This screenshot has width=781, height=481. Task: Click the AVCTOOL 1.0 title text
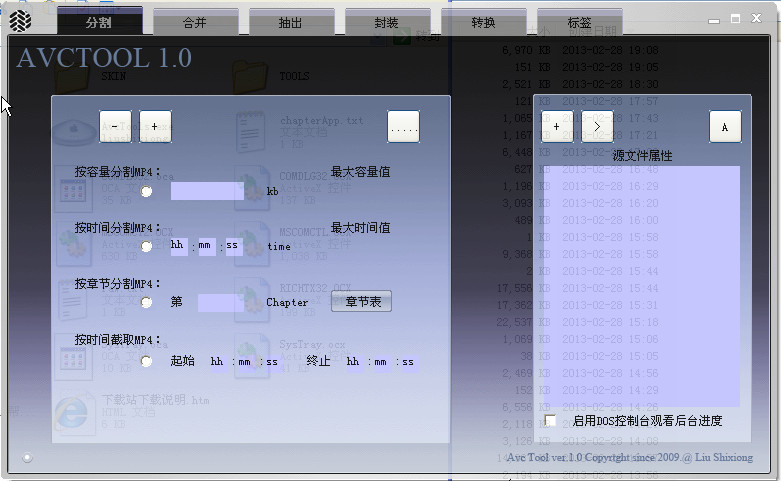[104, 58]
